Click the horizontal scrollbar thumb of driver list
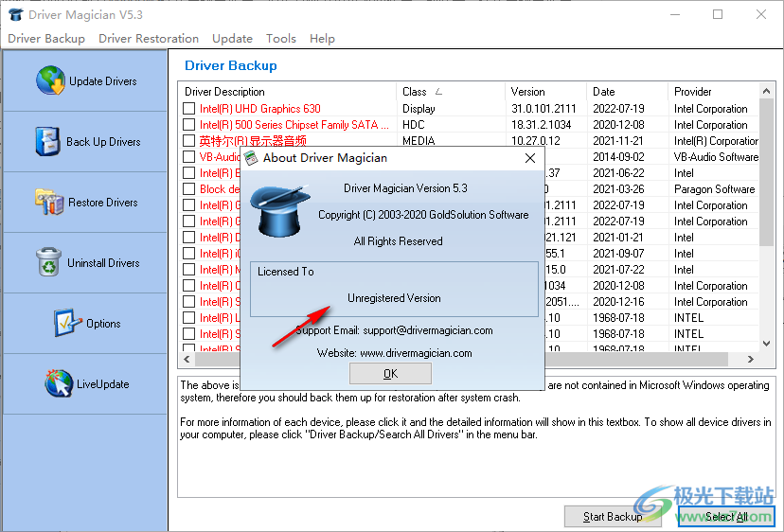The width and height of the screenshot is (784, 532). point(461,359)
